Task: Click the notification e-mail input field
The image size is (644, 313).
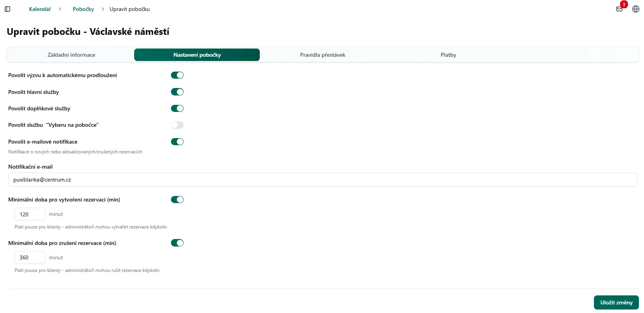Action: point(322,180)
